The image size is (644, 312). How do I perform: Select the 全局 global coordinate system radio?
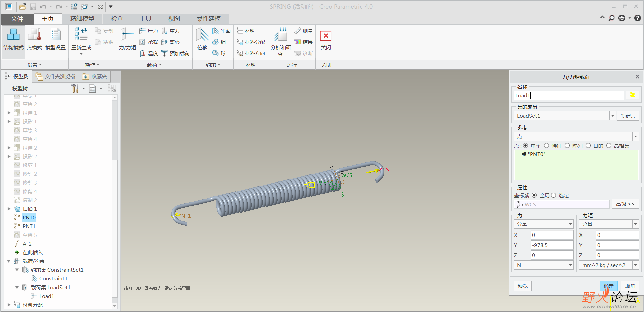click(534, 195)
